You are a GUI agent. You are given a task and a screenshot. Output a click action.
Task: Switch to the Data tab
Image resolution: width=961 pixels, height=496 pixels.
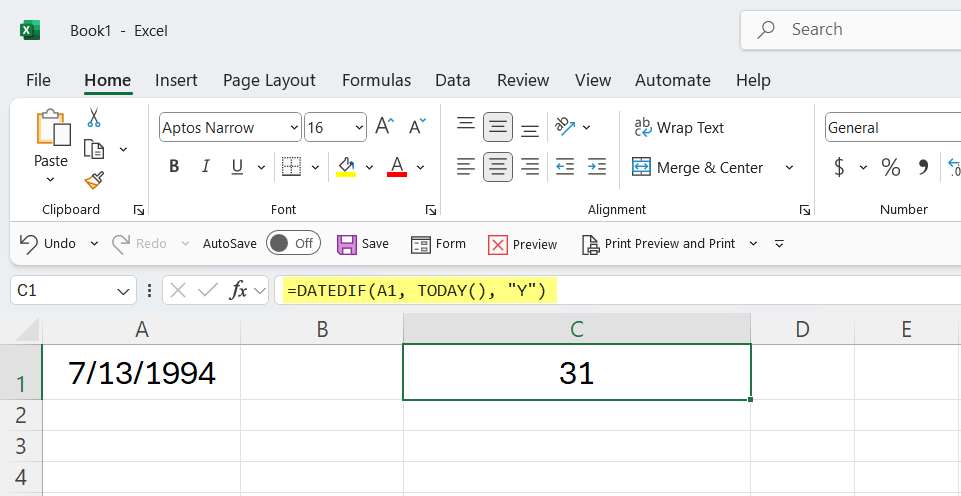point(453,80)
